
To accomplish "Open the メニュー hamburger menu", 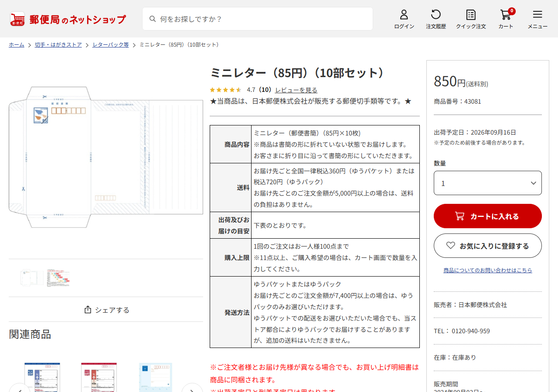I will pyautogui.click(x=538, y=20).
